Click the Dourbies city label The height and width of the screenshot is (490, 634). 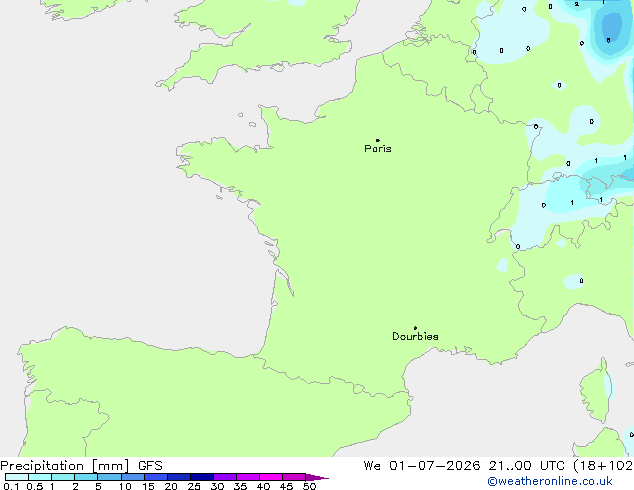coord(415,336)
